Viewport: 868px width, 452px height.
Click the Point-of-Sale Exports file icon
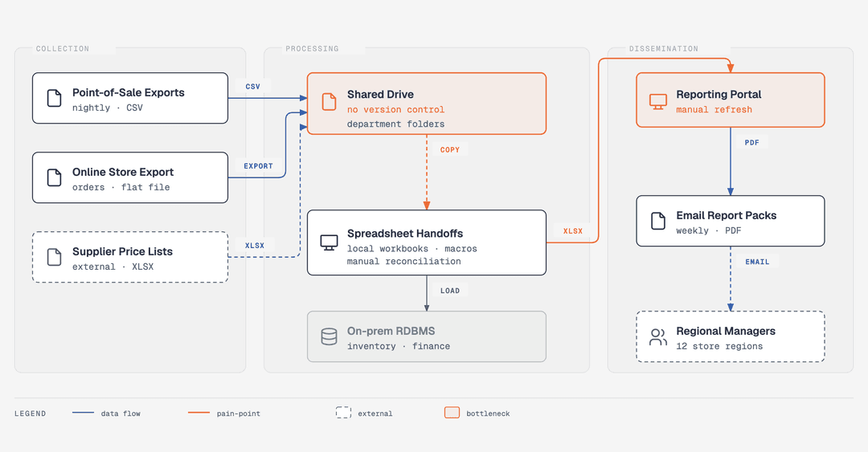click(55, 98)
